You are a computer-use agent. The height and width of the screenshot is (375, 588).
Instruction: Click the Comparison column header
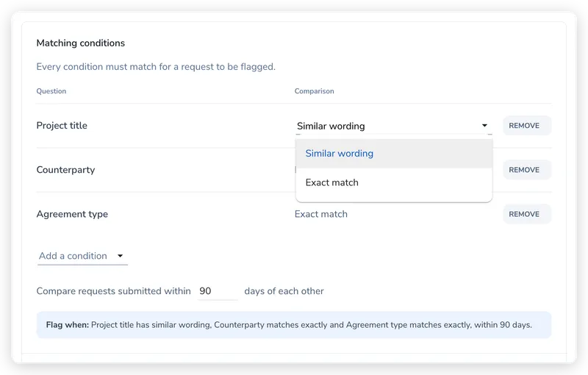point(315,91)
